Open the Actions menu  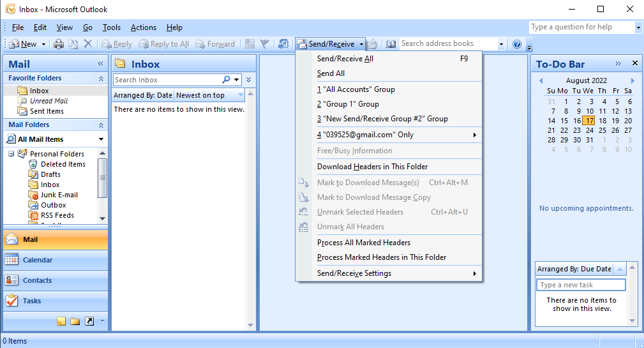click(x=144, y=27)
